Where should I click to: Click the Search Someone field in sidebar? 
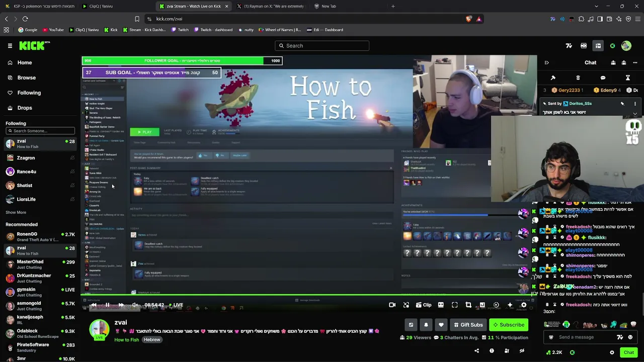click(x=40, y=131)
